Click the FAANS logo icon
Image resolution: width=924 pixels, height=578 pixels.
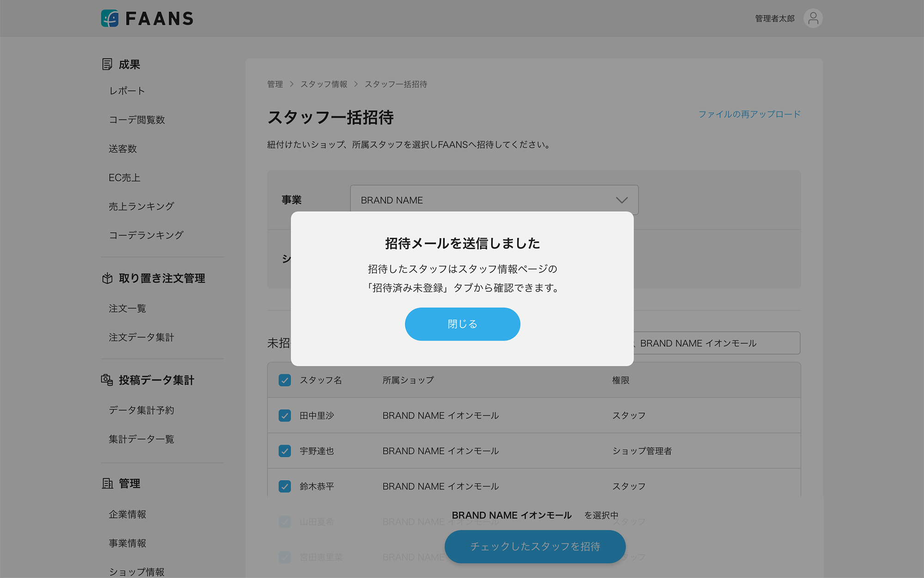point(110,18)
